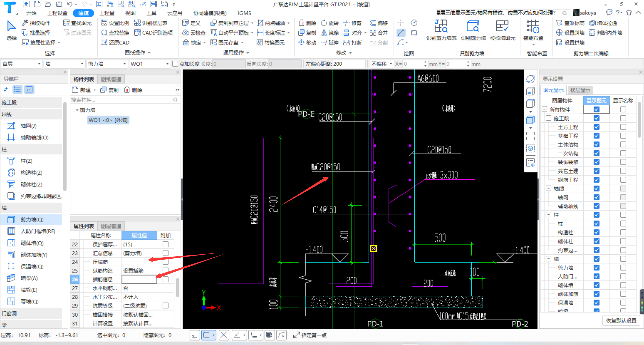Open the 查找图元 find element tool
The image size is (644, 345).
[x=77, y=23]
